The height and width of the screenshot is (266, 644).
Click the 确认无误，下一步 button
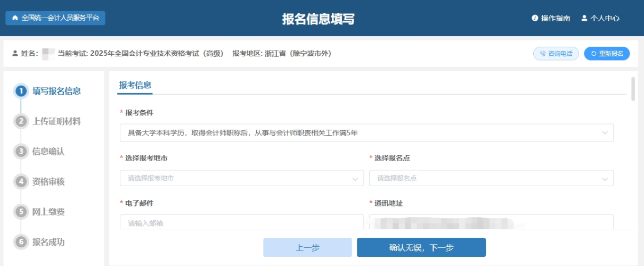click(421, 247)
